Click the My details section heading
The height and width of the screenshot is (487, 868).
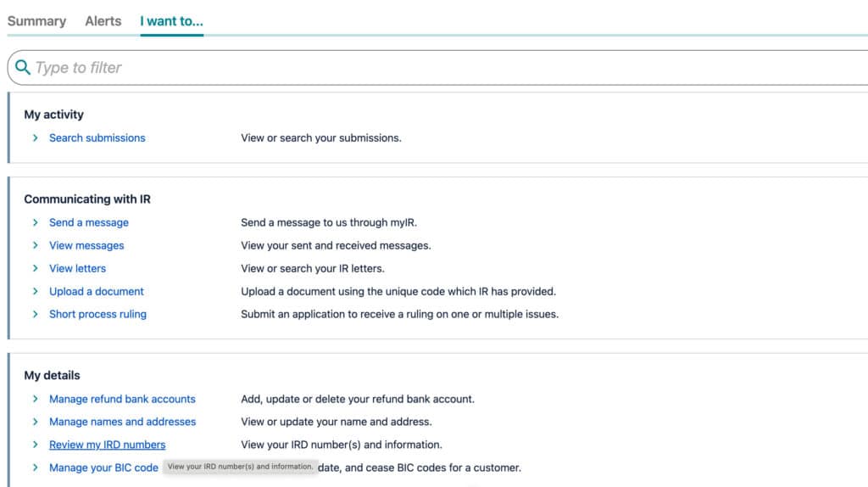[52, 376]
